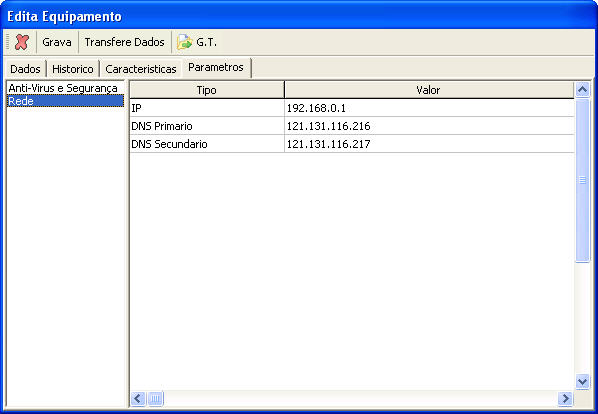Switch to the Caracteristicas tab

point(140,69)
